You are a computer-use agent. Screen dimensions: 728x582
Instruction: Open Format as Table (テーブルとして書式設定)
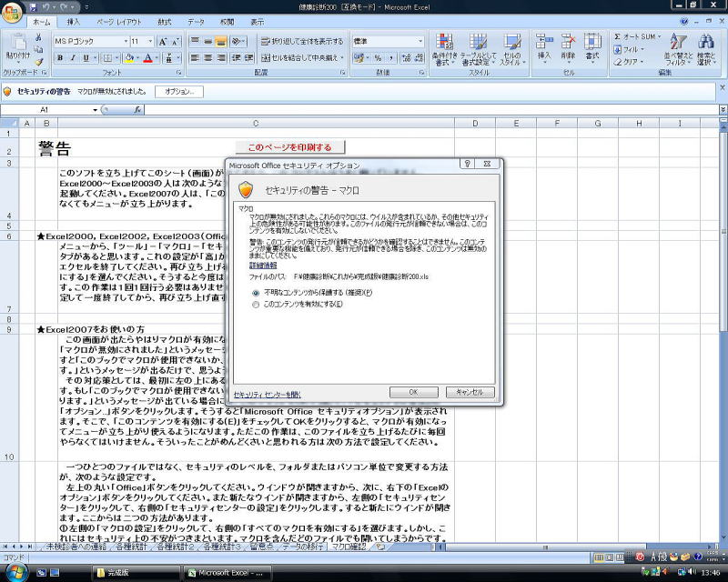479,49
